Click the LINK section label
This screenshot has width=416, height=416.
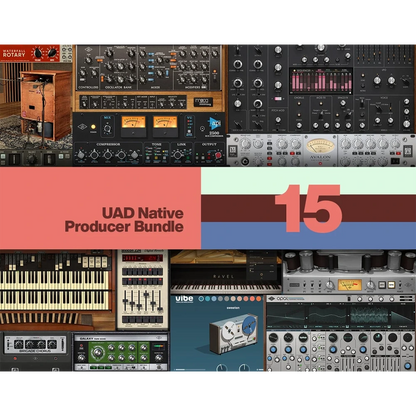tap(181, 144)
